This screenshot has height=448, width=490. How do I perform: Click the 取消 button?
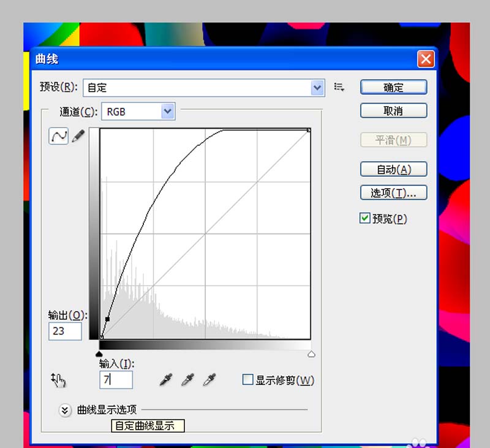tap(393, 111)
